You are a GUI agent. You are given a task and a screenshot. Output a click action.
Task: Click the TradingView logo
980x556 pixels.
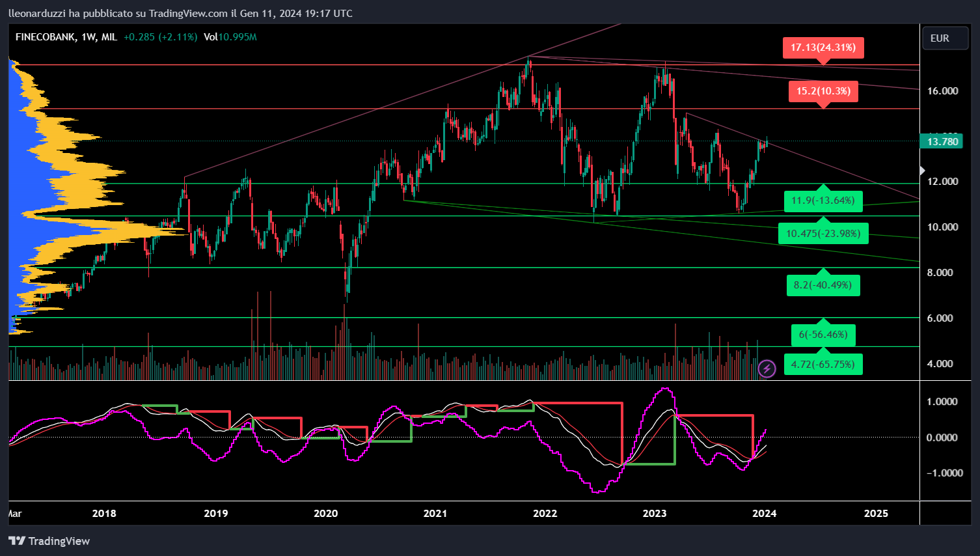point(49,541)
